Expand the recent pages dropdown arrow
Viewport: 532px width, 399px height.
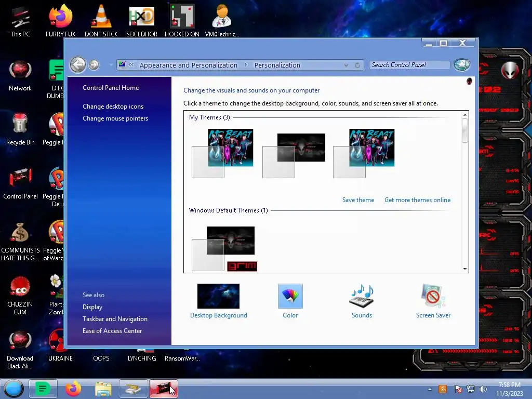pos(111,65)
